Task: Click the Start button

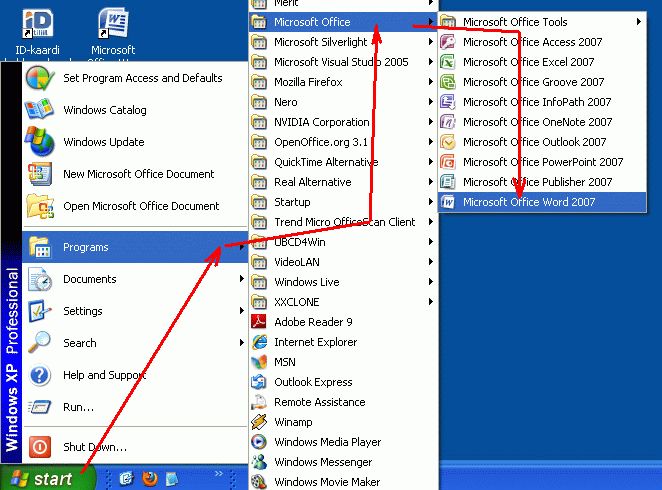Action: (47, 479)
